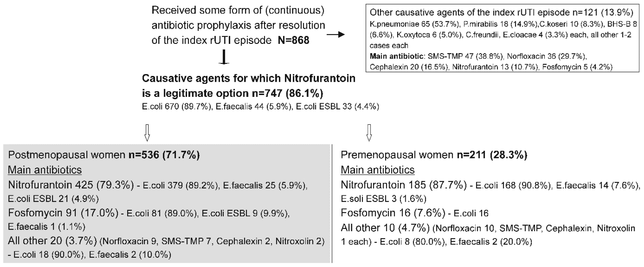Image resolution: width=644 pixels, height=267 pixels.
Task: Click 'All other 20 (3.7%)' entry
Action: [x=52, y=241]
